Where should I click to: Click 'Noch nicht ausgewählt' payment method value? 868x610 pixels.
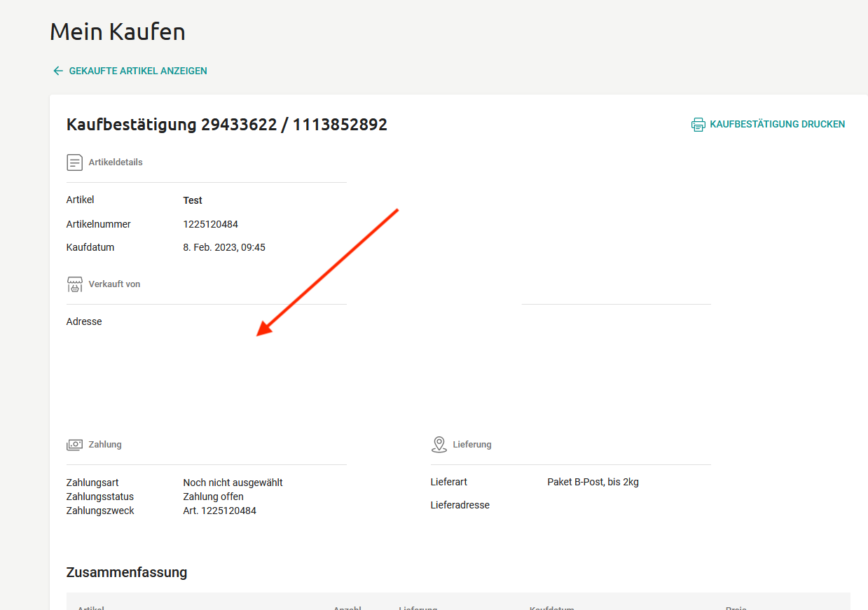(233, 483)
